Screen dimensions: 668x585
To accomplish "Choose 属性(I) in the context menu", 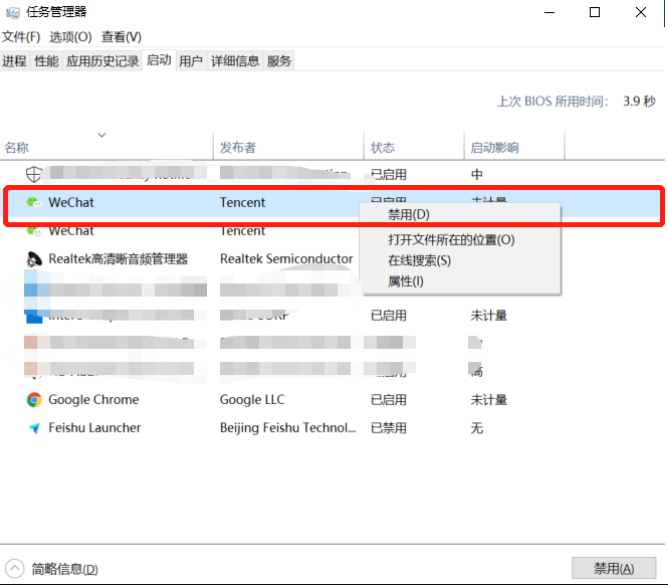I will (405, 282).
